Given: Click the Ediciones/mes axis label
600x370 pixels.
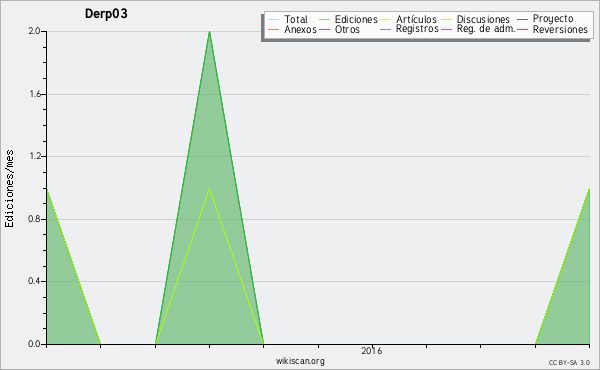Looking at the screenshot, I should point(9,189).
